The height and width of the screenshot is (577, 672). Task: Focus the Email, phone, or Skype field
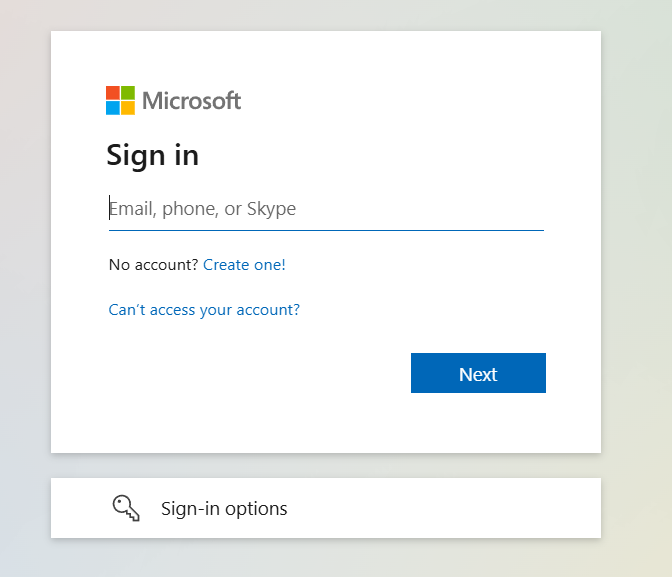point(326,209)
